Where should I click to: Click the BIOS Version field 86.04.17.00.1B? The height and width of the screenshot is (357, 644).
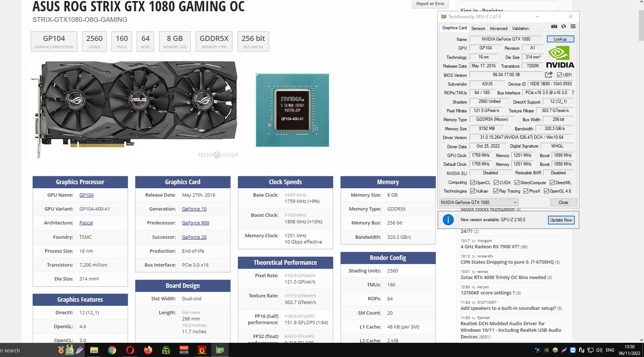[x=506, y=75]
